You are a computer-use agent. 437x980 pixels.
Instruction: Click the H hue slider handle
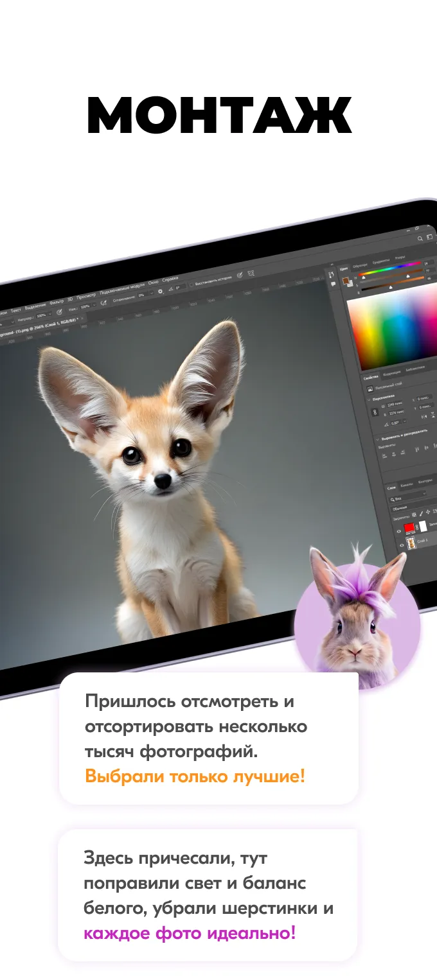click(363, 278)
